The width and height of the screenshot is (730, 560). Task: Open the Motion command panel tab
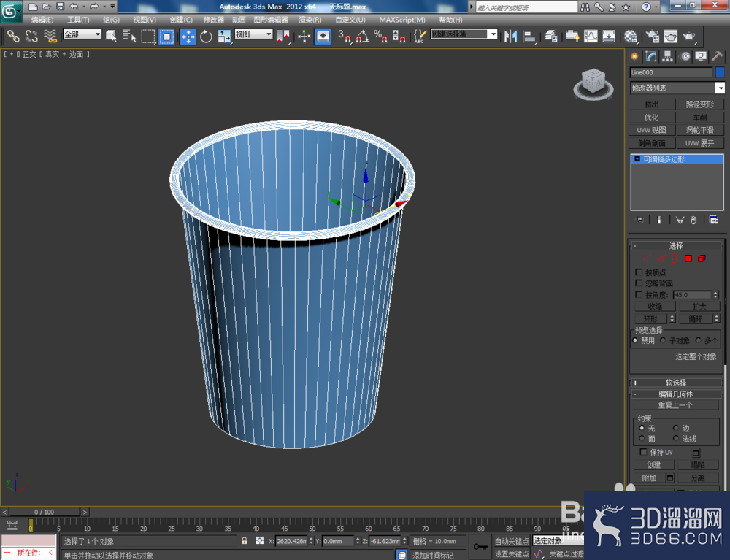tap(685, 56)
